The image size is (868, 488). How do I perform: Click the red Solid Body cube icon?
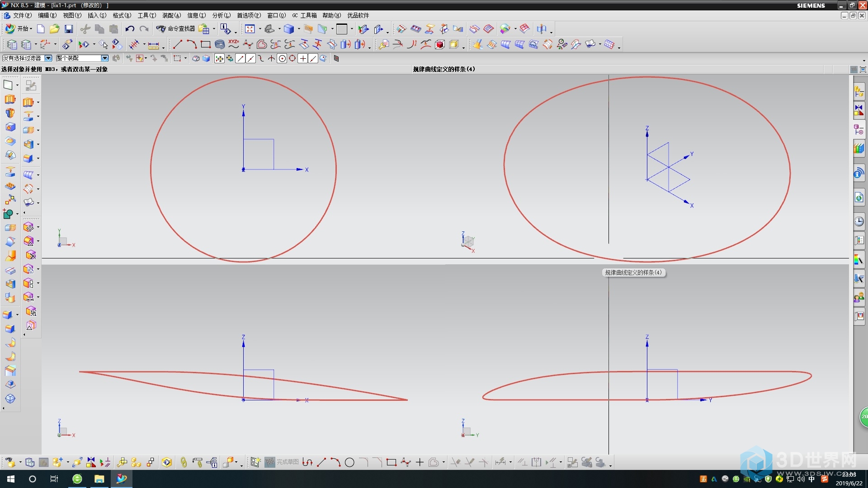click(439, 44)
